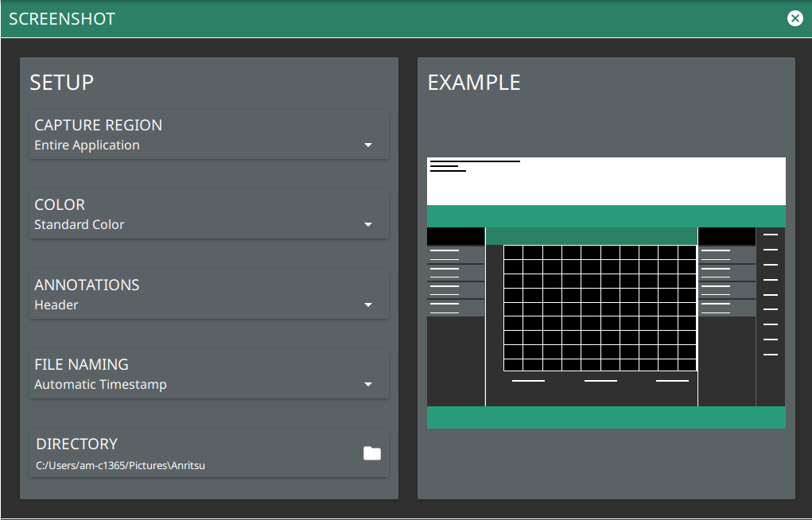This screenshot has height=520, width=812.
Task: Click the 'Header' annotations value
Action: click(x=56, y=305)
